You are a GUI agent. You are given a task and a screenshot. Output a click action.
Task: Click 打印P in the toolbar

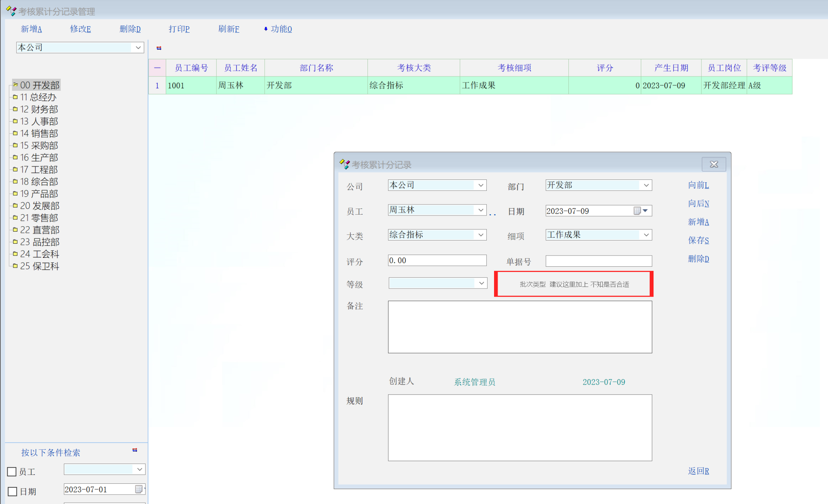(x=179, y=29)
